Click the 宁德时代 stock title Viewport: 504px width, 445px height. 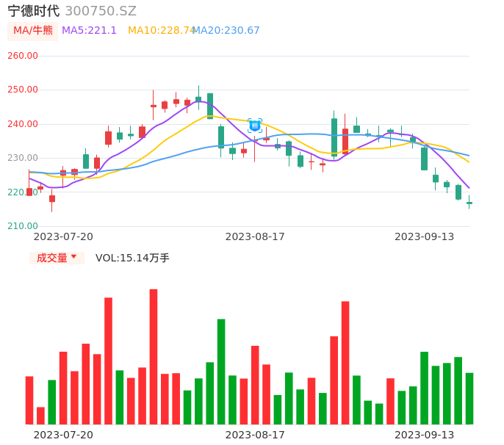(x=34, y=11)
